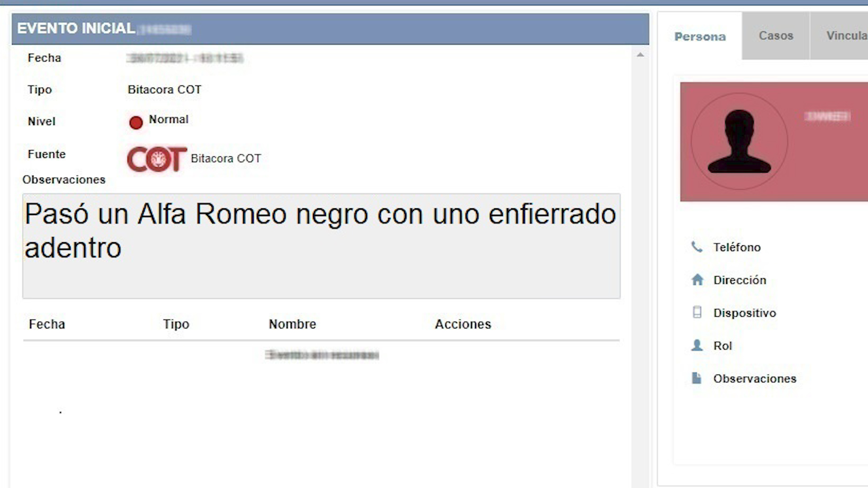Click the scroll up arrow in event panel
The image size is (868, 488).
click(x=640, y=55)
